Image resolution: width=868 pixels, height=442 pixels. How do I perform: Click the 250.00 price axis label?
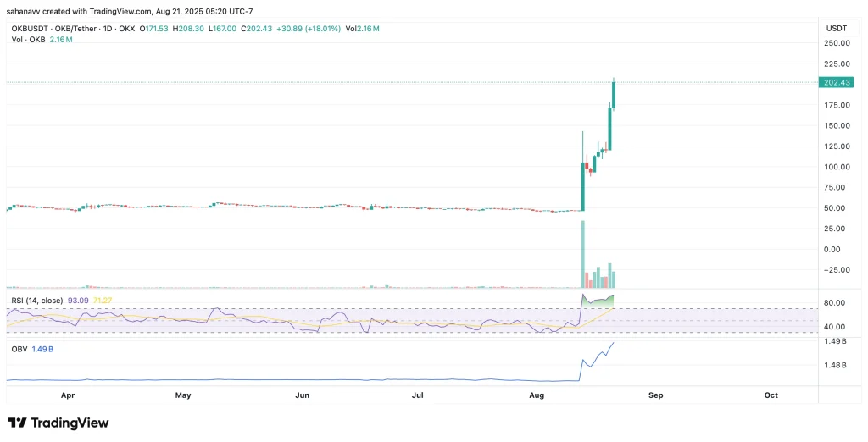click(x=837, y=44)
